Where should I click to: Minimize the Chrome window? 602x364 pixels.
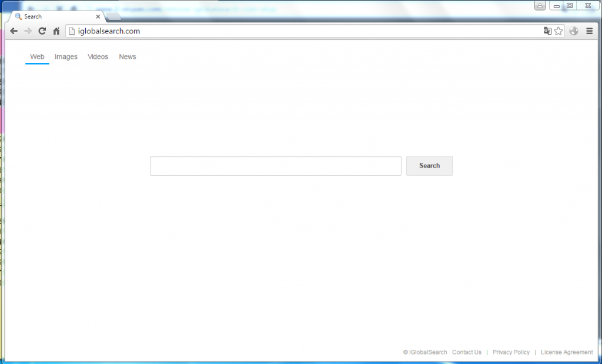[556, 5]
